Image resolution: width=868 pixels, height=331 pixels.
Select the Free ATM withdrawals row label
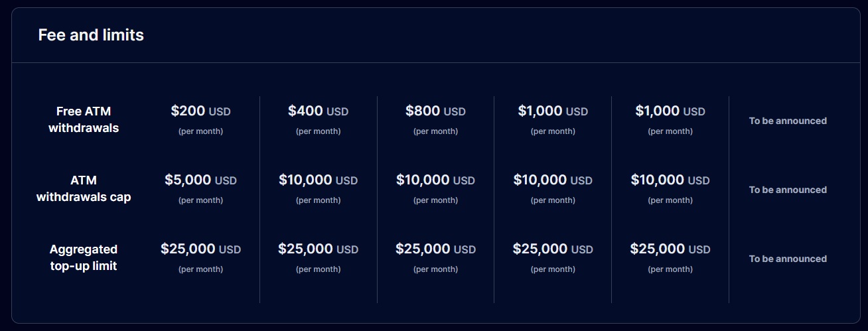(84, 119)
